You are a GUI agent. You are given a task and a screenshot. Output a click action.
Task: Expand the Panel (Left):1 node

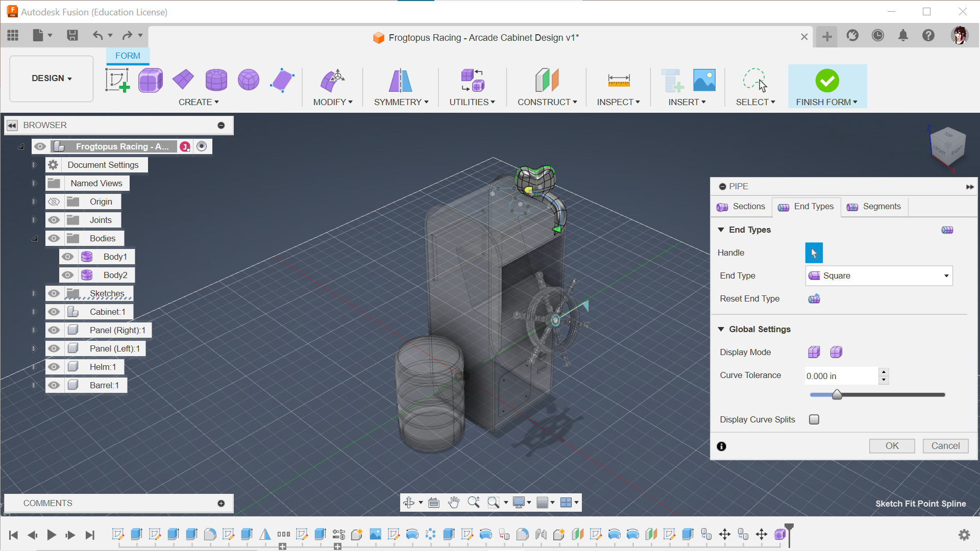pyautogui.click(x=34, y=348)
